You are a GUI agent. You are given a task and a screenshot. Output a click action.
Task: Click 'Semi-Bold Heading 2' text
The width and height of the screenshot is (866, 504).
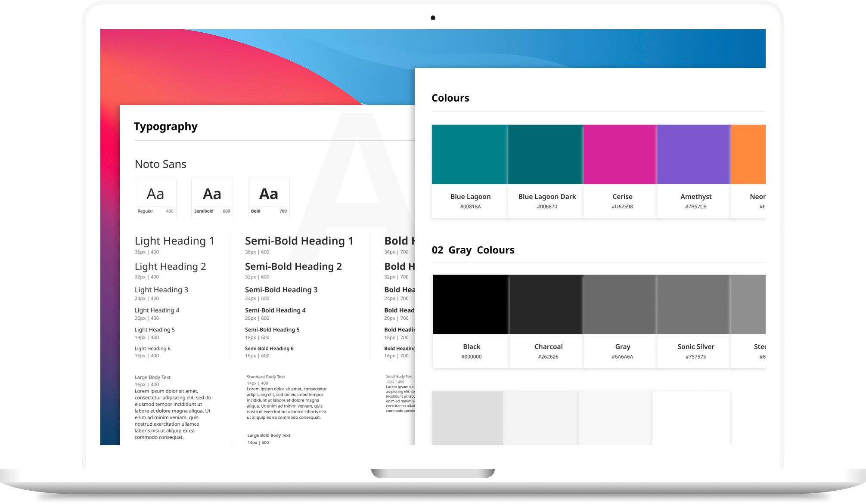293,266
